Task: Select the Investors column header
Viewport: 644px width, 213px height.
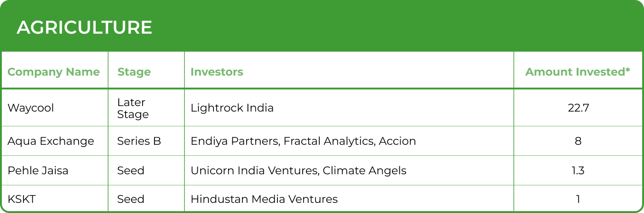Action: click(x=217, y=72)
